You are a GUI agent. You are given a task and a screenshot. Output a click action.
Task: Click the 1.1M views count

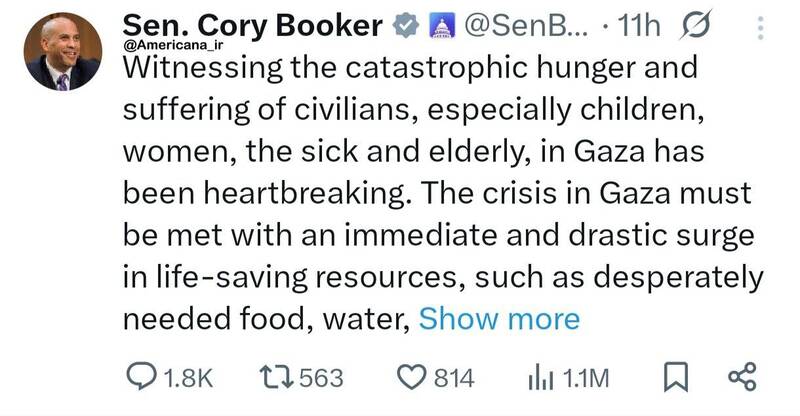click(x=587, y=378)
